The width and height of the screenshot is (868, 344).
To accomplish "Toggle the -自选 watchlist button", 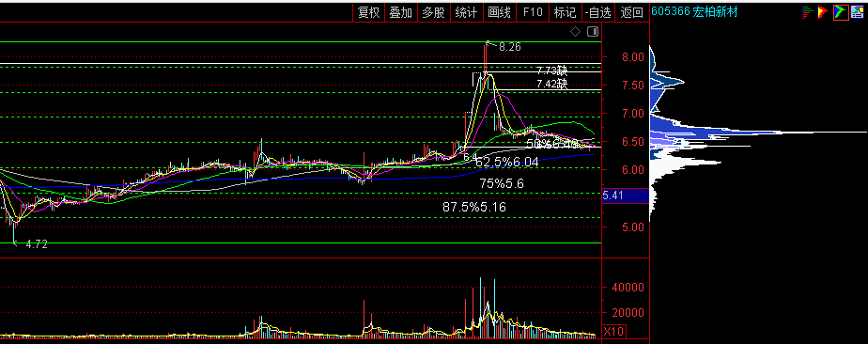I will tap(597, 13).
